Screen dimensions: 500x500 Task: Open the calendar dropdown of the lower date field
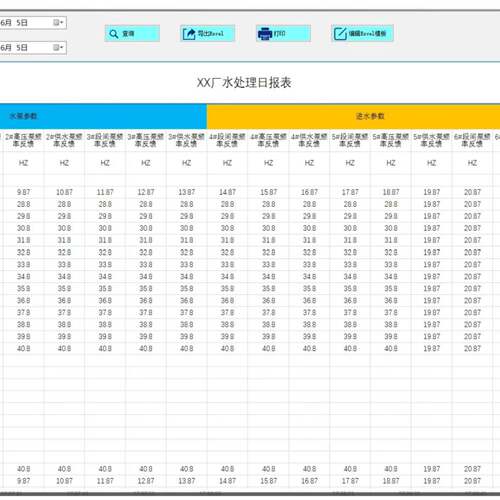58,47
